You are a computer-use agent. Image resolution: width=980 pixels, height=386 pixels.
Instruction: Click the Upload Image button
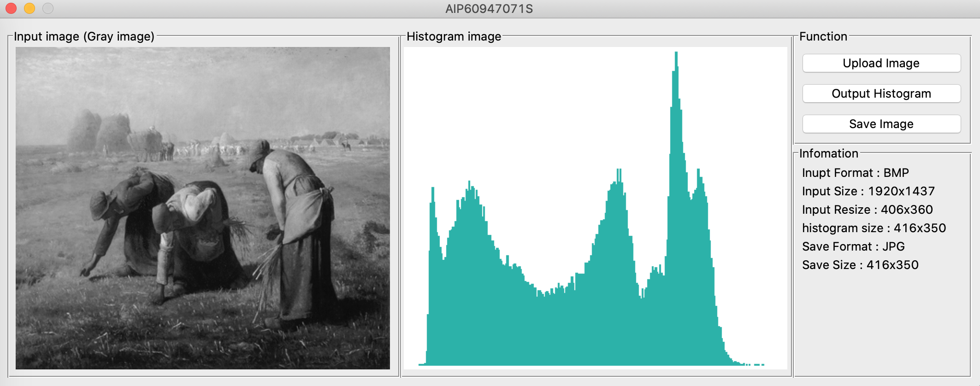click(x=881, y=63)
